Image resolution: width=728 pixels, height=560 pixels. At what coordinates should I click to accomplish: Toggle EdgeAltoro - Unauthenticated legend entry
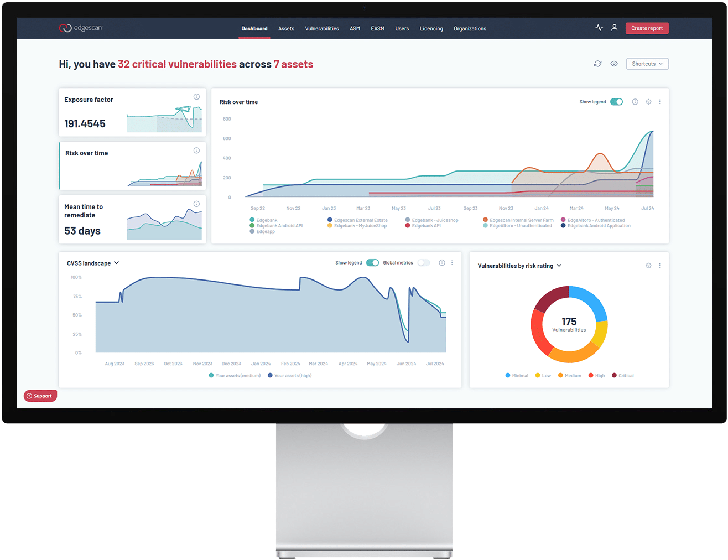coord(517,226)
